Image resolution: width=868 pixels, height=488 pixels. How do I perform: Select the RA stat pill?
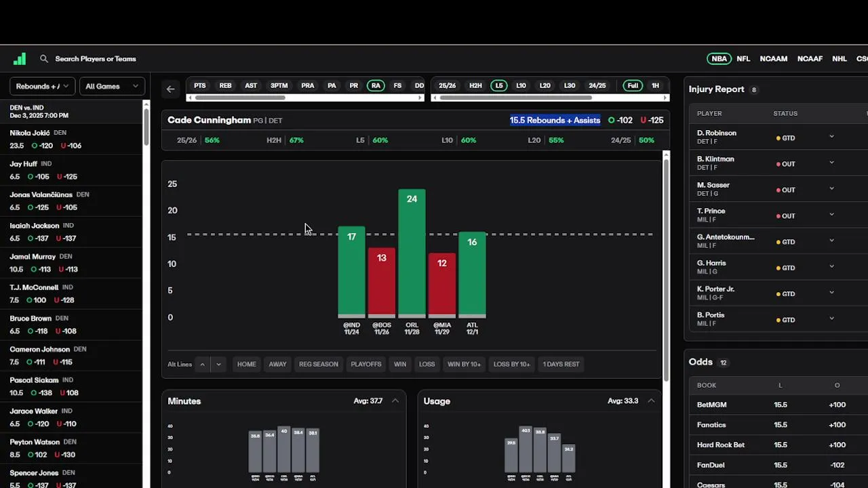(x=376, y=86)
